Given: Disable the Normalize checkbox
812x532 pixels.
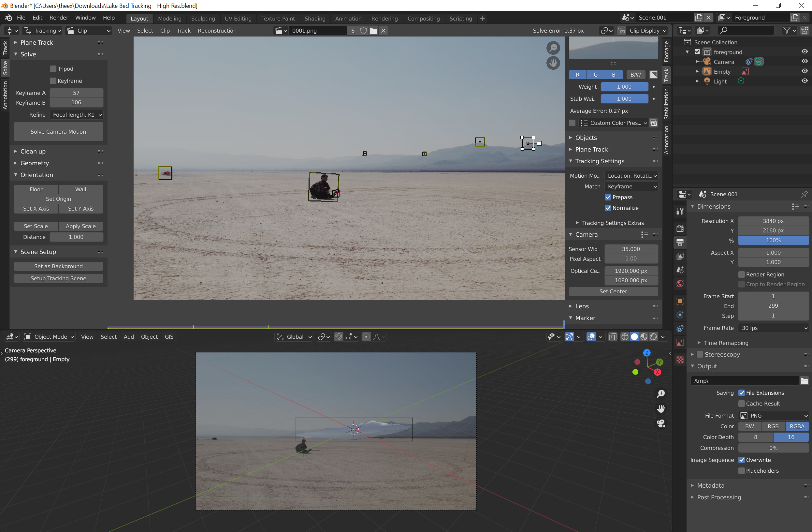Looking at the screenshot, I should pyautogui.click(x=608, y=208).
